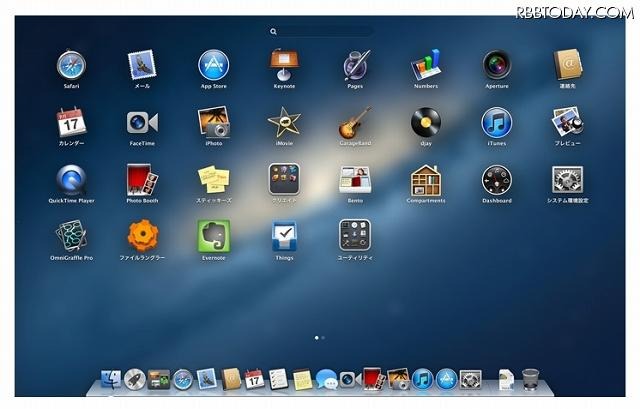This screenshot has width=640, height=409.
Task: Open GarageBand guitar icon
Action: pos(354,123)
